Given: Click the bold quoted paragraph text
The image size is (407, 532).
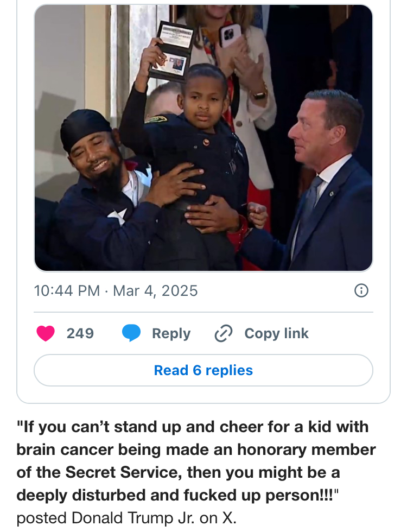Looking at the screenshot, I should click(196, 461).
